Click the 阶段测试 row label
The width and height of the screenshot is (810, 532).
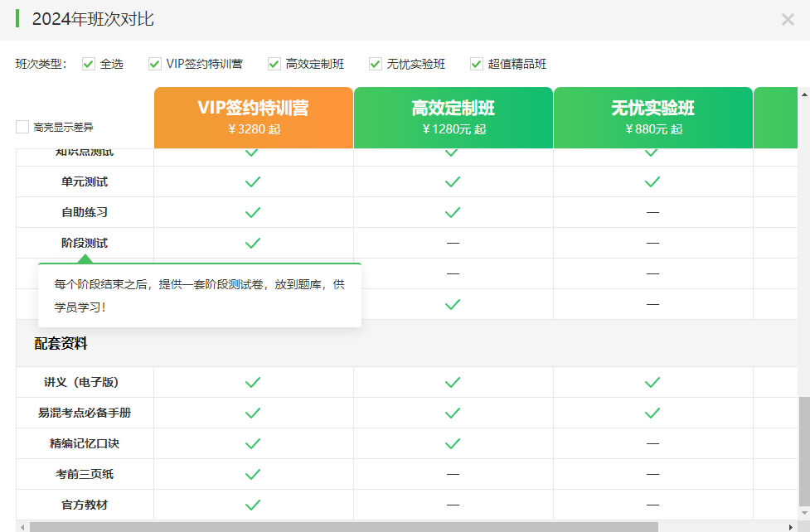pos(85,243)
